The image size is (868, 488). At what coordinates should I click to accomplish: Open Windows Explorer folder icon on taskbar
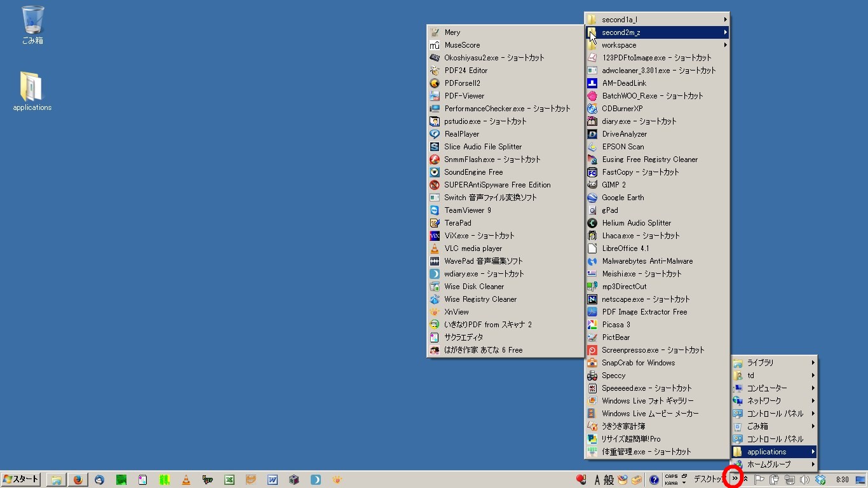coord(57,480)
